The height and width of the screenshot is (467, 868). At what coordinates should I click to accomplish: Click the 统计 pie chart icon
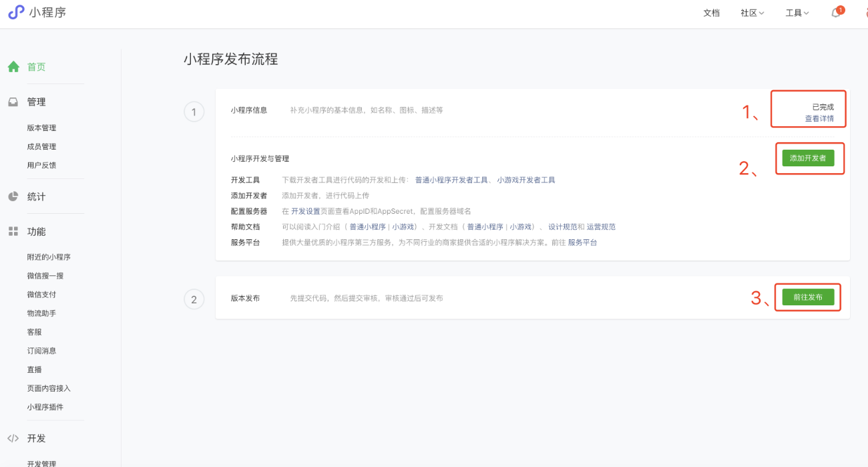[13, 197]
